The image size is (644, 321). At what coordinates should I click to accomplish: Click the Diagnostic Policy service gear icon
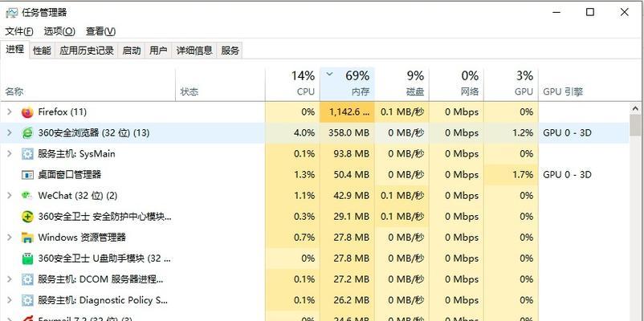point(27,300)
